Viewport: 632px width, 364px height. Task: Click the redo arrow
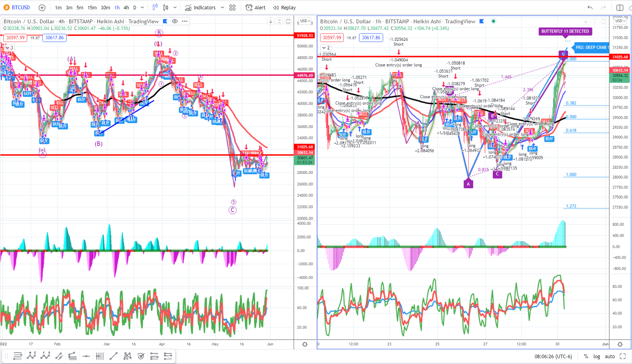coord(603,7)
